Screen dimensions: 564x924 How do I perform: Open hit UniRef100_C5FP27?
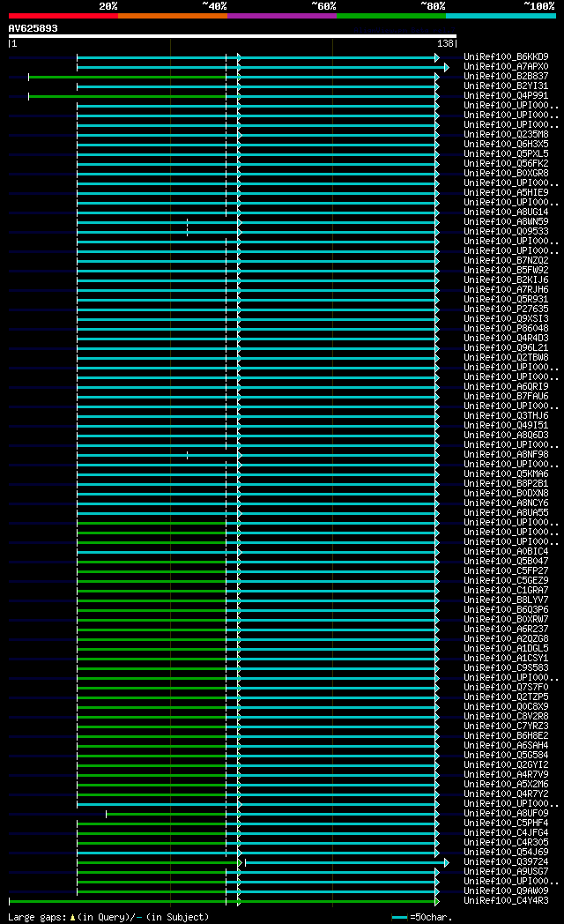click(x=506, y=571)
